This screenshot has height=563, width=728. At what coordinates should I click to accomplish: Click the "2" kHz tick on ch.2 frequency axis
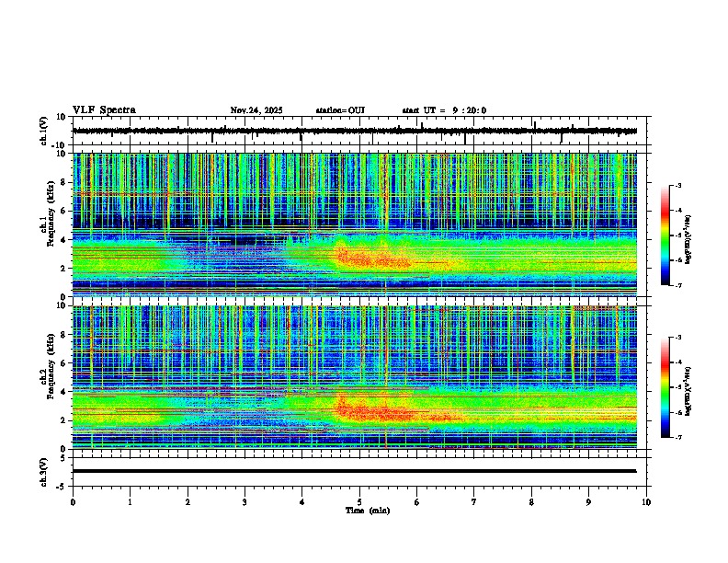point(64,420)
